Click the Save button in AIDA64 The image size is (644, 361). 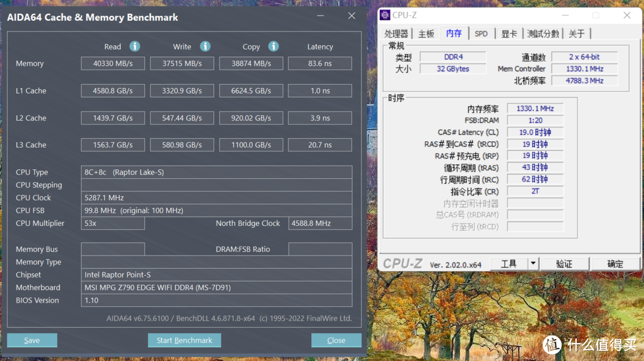click(x=32, y=340)
